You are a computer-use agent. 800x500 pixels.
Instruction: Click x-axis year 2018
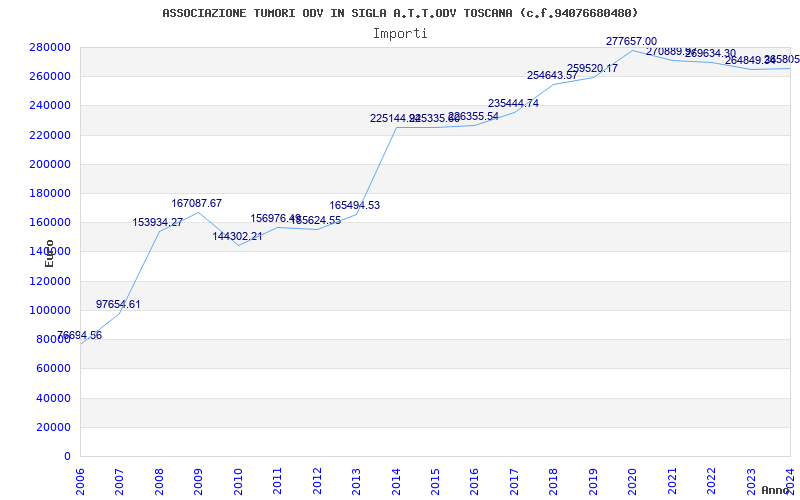click(554, 482)
